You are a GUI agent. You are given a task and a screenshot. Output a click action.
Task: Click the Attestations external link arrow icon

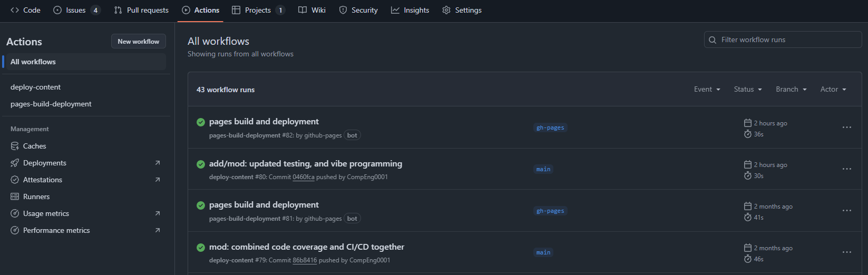pos(157,180)
